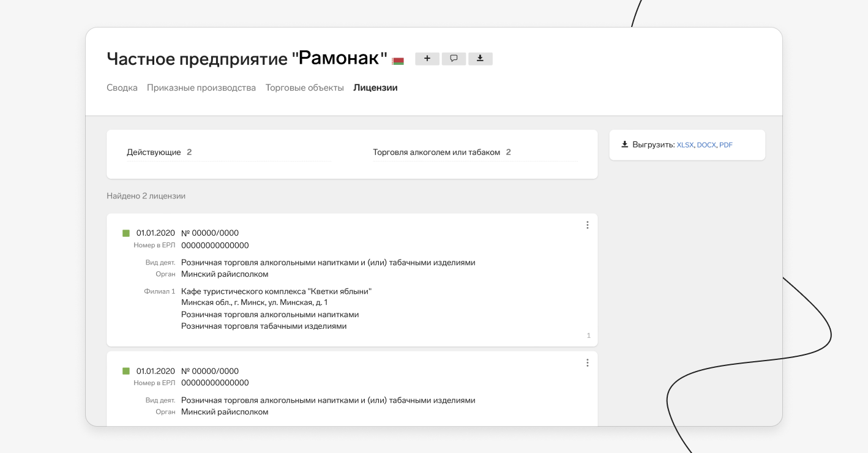Click the address Минская обл., г. Минск, ул. Минская
This screenshot has width=868, height=453.
pos(255,302)
